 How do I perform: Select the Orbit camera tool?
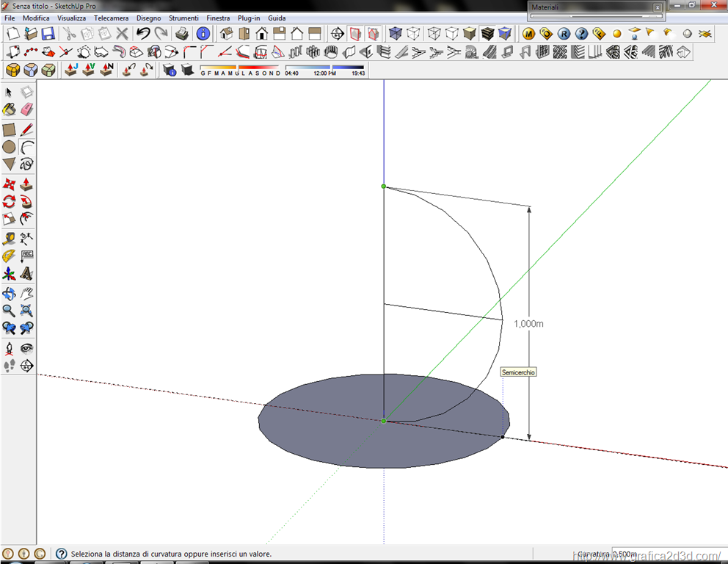pyautogui.click(x=10, y=293)
